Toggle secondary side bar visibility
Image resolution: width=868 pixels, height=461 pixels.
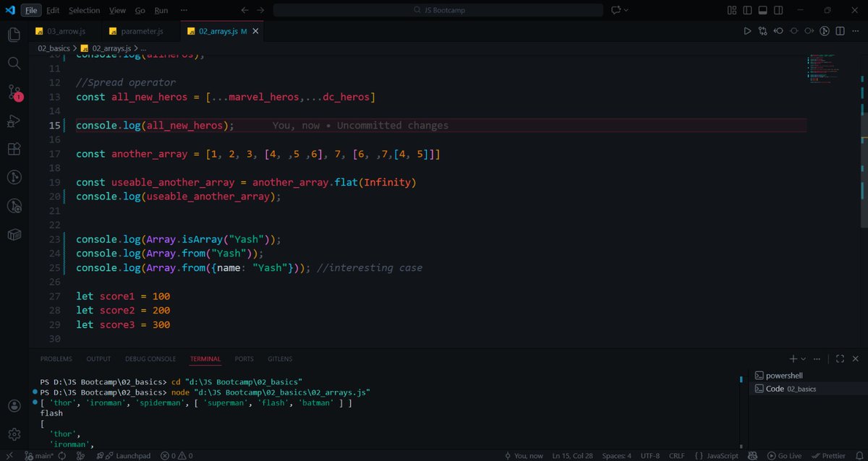[779, 10]
